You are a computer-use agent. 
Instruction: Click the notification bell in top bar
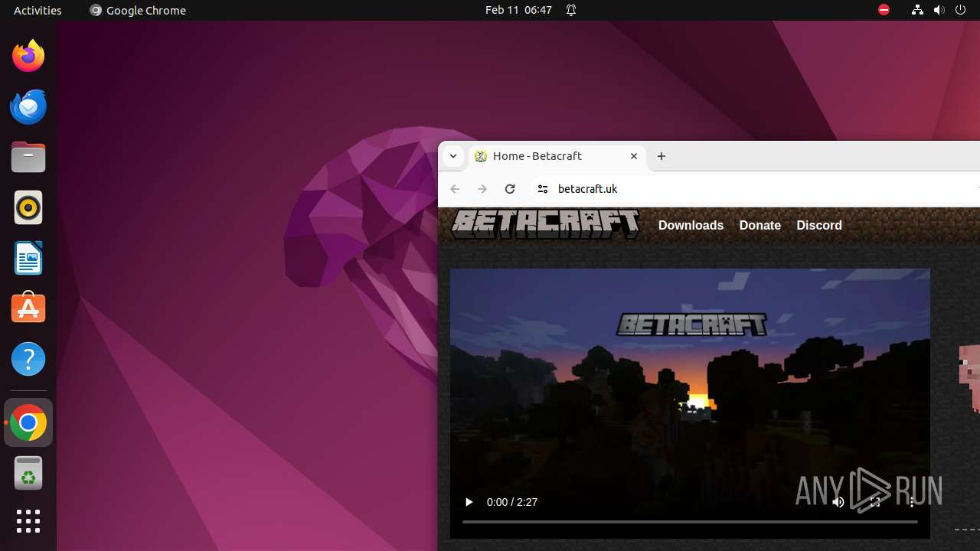[x=570, y=10]
